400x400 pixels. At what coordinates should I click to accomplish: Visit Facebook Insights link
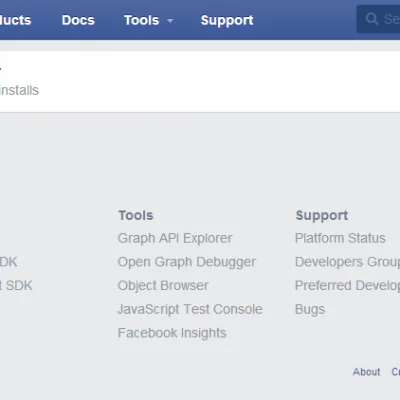[x=172, y=333]
